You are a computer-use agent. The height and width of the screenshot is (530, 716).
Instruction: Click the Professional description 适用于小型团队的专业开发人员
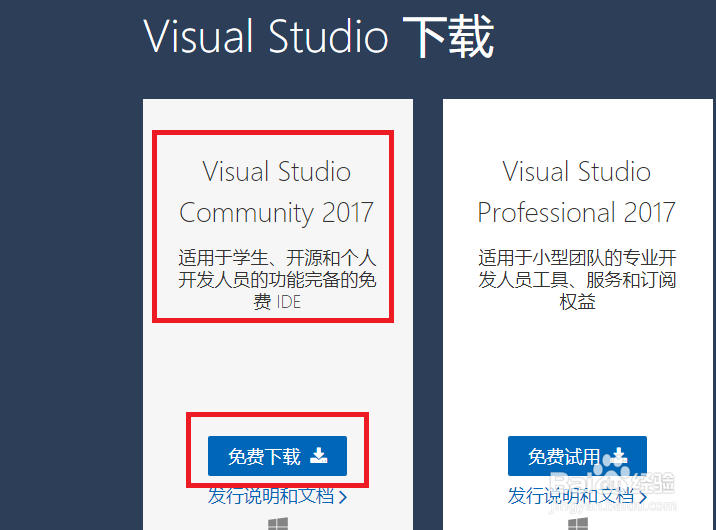click(577, 280)
